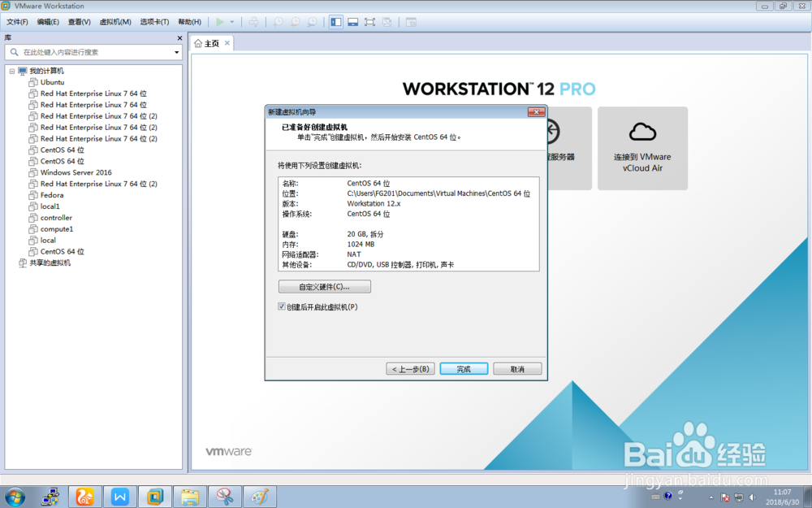The image size is (812, 508).
Task: Click the 1024 MB memory value
Action: pyautogui.click(x=361, y=244)
